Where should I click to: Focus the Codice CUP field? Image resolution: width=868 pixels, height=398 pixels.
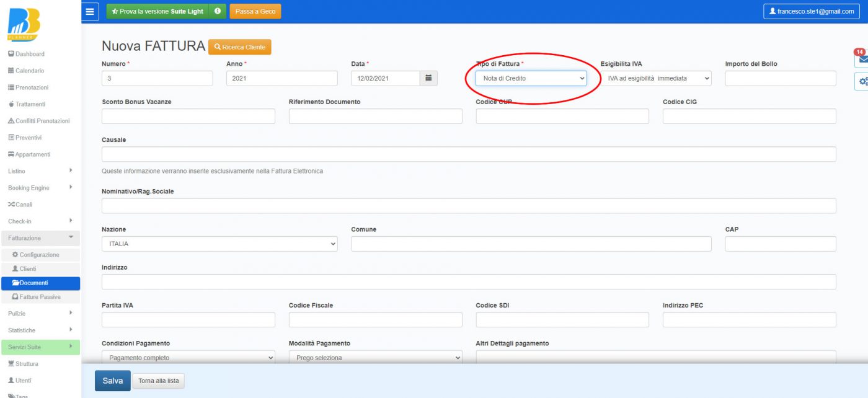[x=562, y=116]
